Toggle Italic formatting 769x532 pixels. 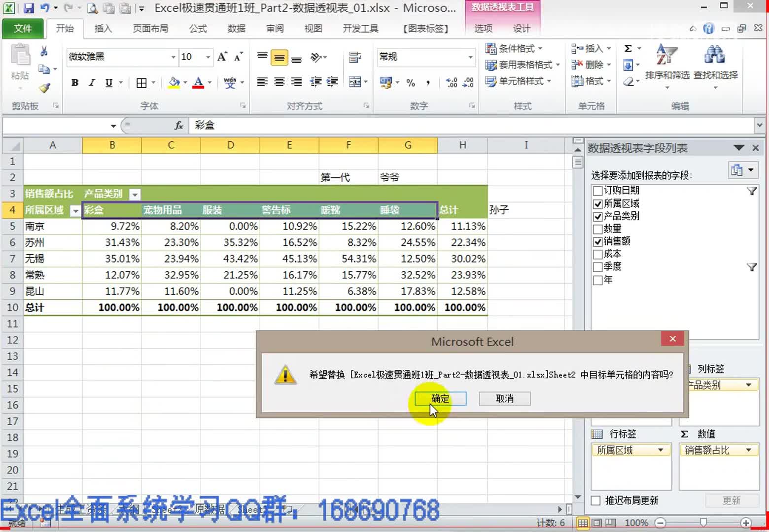(x=92, y=83)
